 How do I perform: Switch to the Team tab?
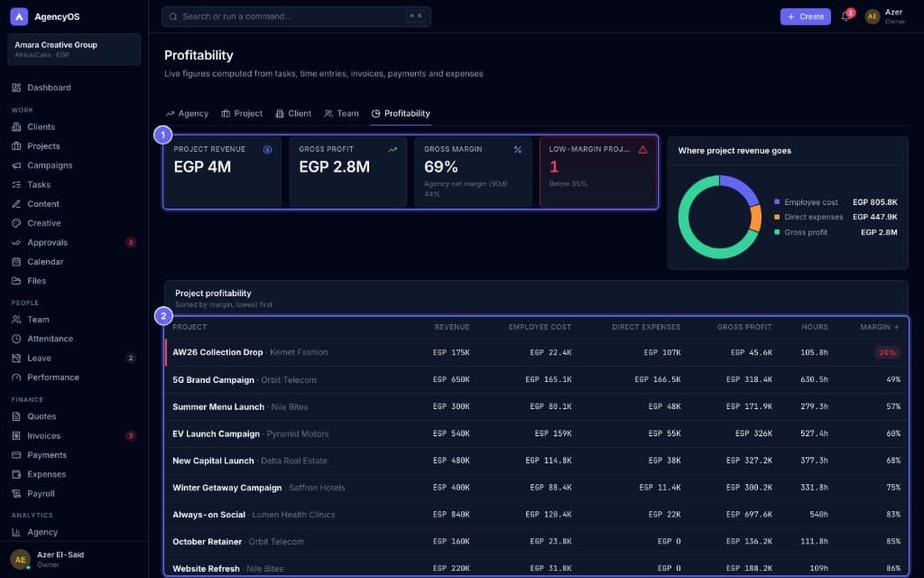tap(341, 113)
